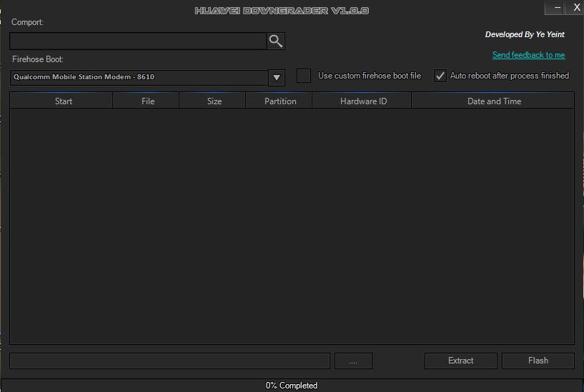Uncheck Auto reboot after process finished

tap(440, 76)
